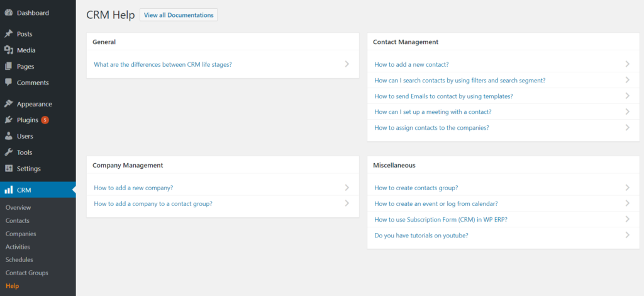Expand the add company to contact group chevron
The height and width of the screenshot is (296, 644).
point(347,203)
